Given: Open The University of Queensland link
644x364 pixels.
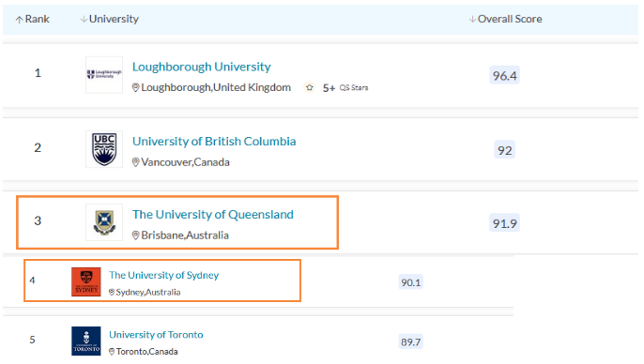Looking at the screenshot, I should (x=213, y=214).
